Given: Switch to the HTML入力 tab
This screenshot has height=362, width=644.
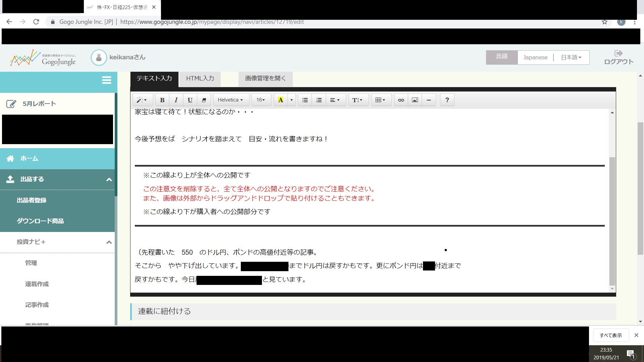Looking at the screenshot, I should pos(200,78).
